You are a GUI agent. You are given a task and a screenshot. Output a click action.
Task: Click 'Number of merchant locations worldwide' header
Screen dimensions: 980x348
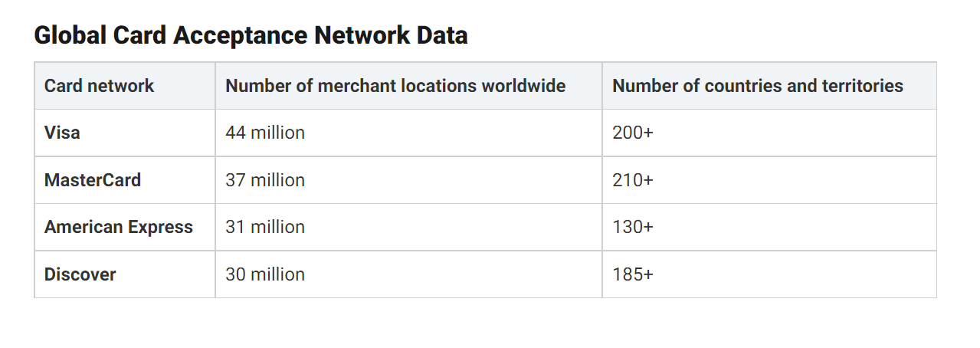395,86
